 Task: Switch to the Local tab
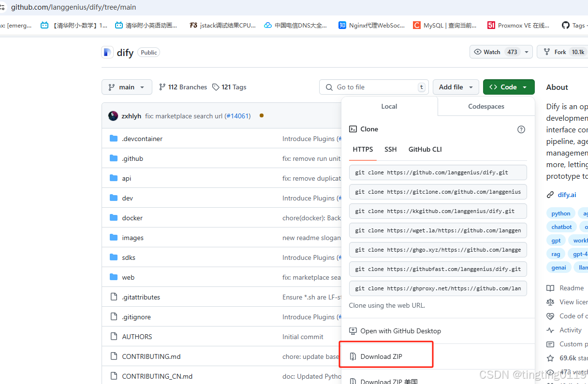click(389, 106)
